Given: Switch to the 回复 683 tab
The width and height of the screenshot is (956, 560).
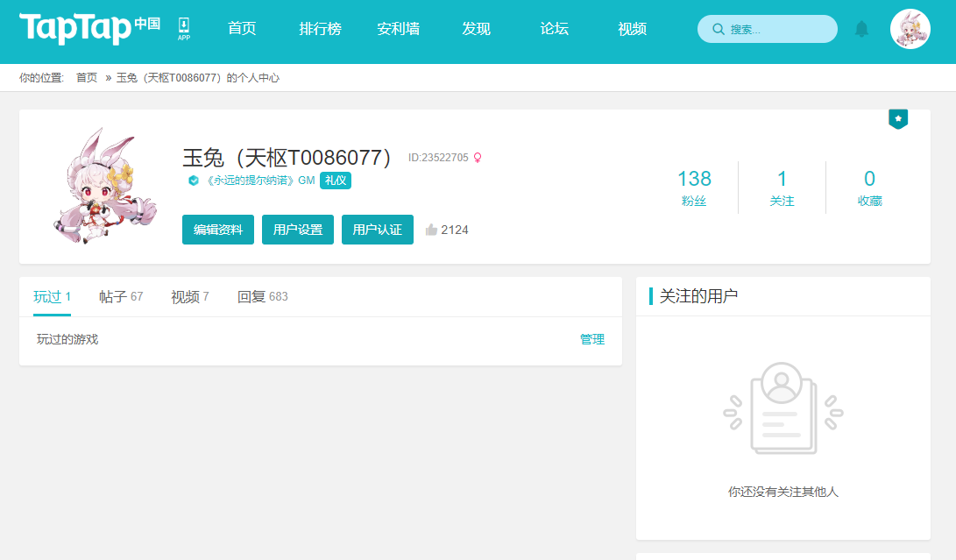Looking at the screenshot, I should pyautogui.click(x=262, y=296).
